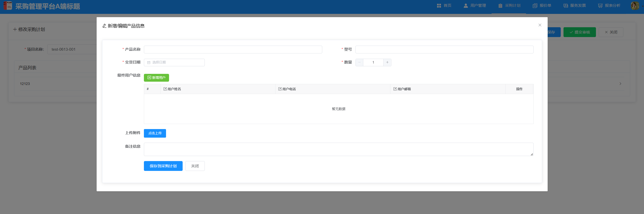Decrease quantity with the minus stepper
Image resolution: width=644 pixels, height=214 pixels.
click(359, 62)
